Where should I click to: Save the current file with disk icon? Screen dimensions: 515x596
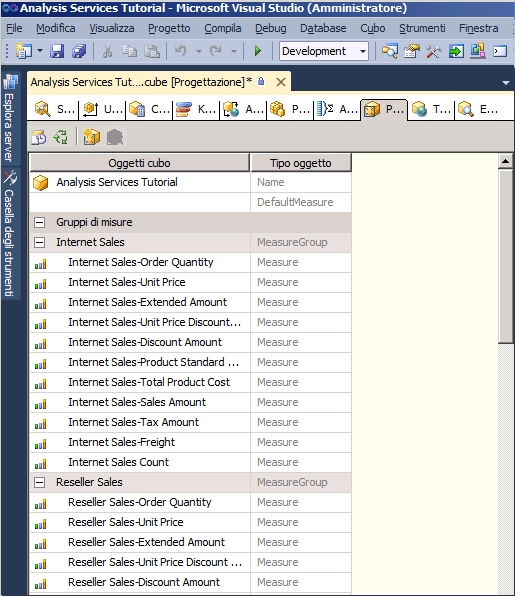coord(57,51)
